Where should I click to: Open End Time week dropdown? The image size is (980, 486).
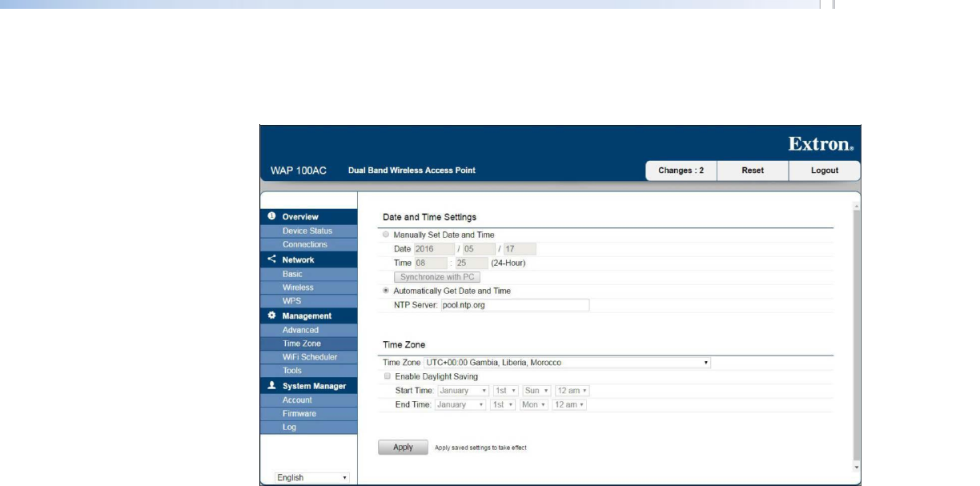click(503, 405)
